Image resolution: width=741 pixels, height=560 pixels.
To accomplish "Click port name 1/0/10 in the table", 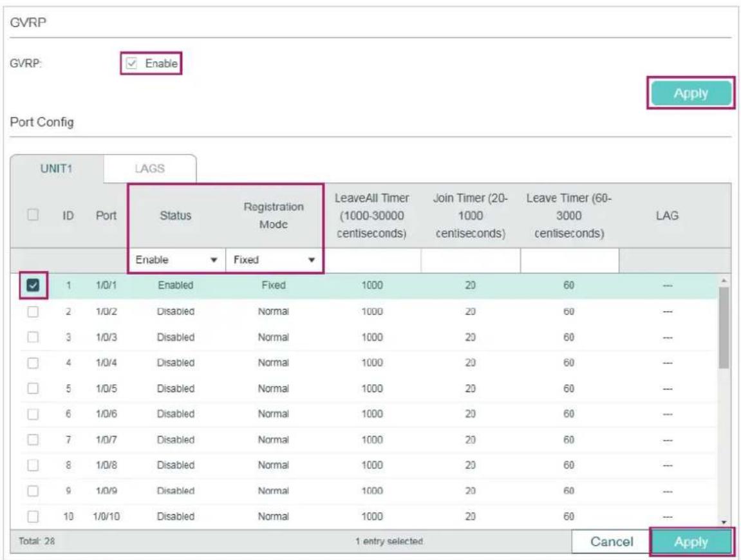I will [106, 516].
